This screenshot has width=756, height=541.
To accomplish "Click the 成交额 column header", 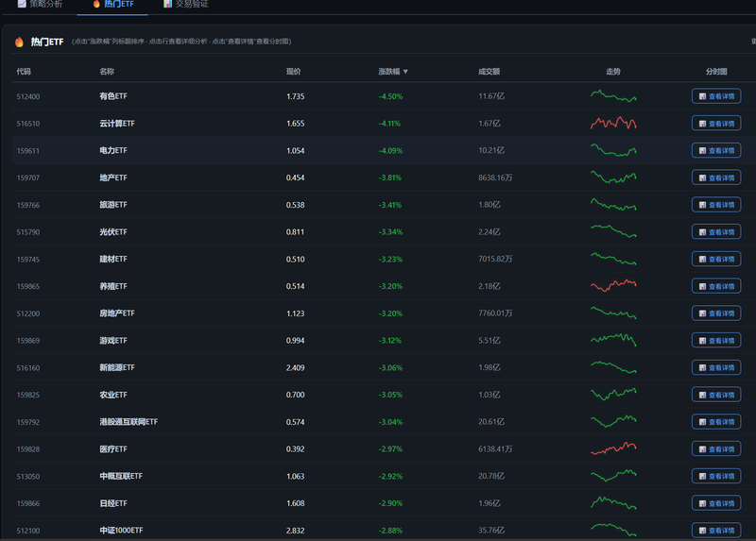I will (489, 72).
